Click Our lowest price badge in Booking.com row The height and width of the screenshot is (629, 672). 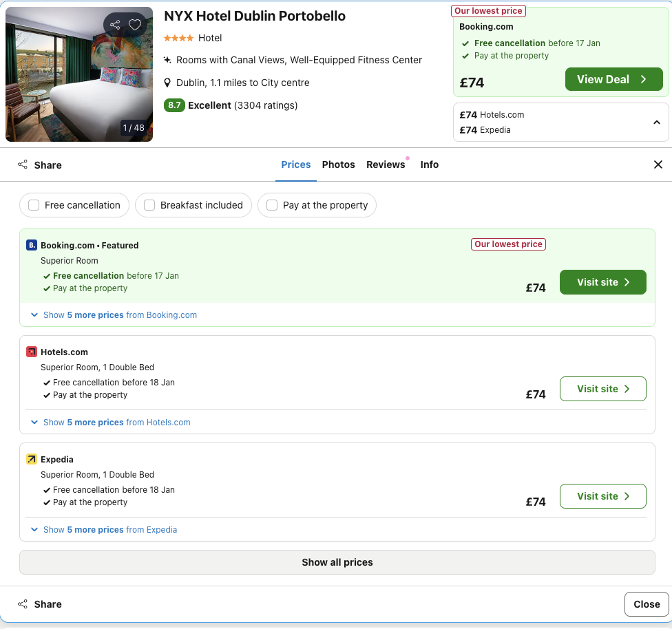click(x=508, y=244)
